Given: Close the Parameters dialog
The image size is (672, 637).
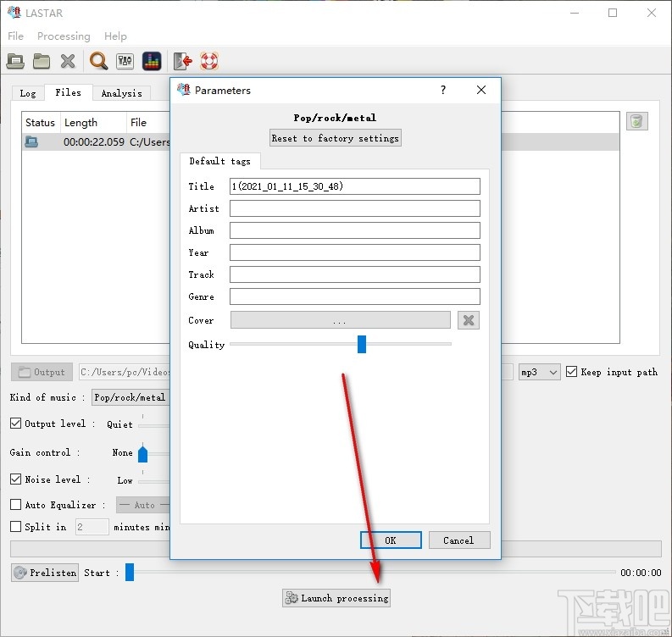Looking at the screenshot, I should pos(481,90).
